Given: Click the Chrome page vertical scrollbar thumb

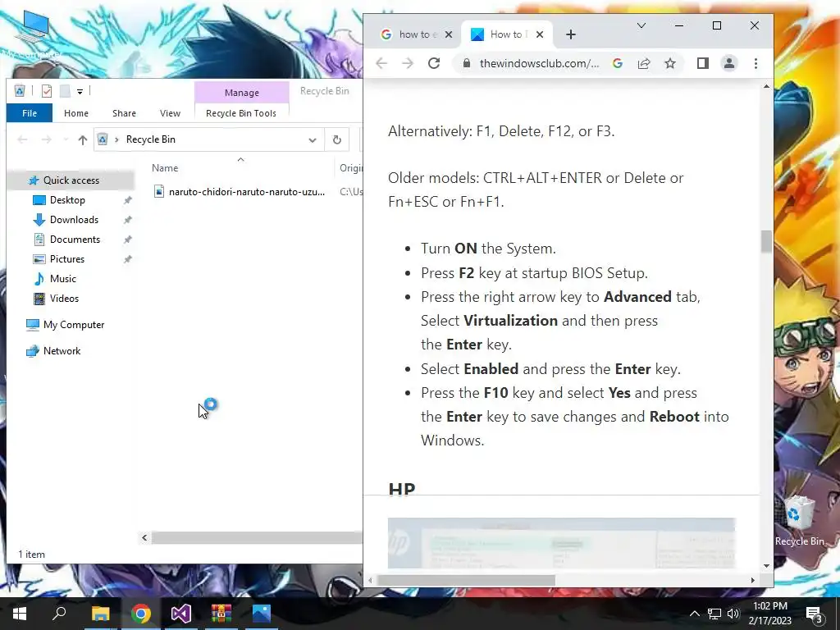Looking at the screenshot, I should 767,241.
